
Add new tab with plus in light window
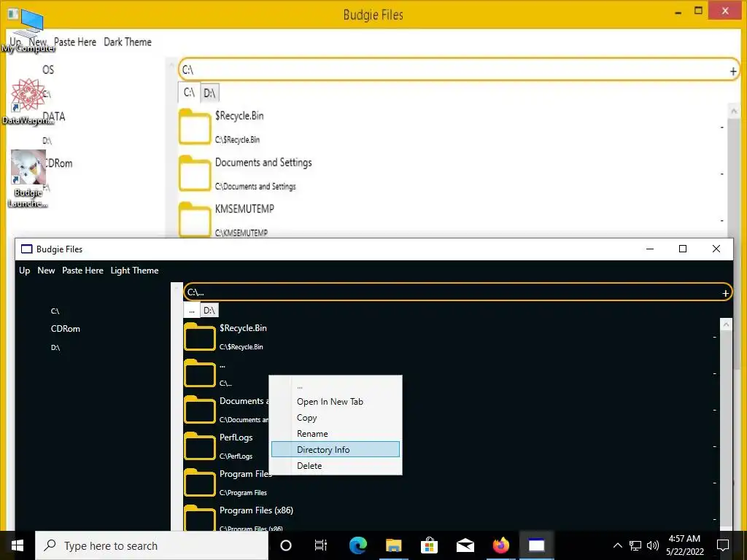pyautogui.click(x=733, y=71)
